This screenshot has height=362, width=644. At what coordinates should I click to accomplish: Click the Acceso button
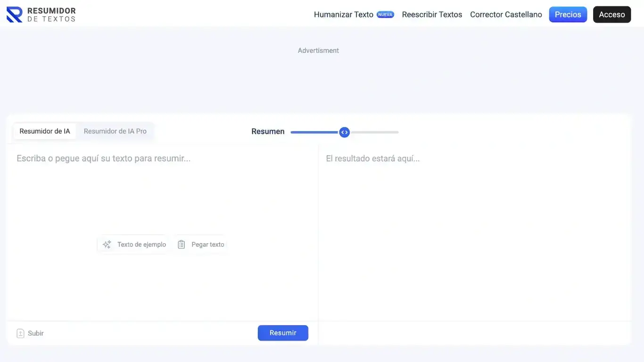(612, 14)
